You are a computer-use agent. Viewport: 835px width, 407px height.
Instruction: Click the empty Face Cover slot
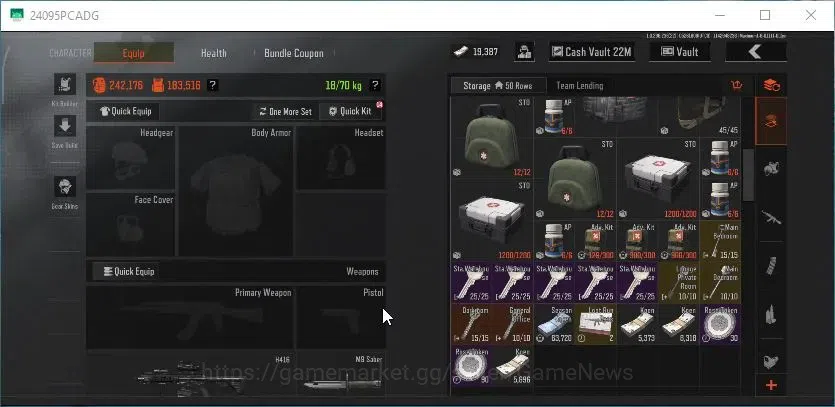[130, 225]
